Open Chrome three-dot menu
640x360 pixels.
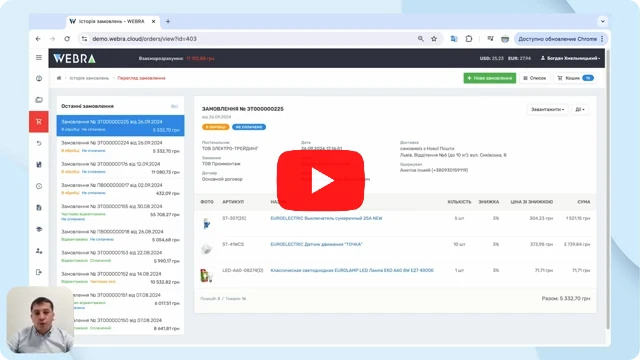602,39
